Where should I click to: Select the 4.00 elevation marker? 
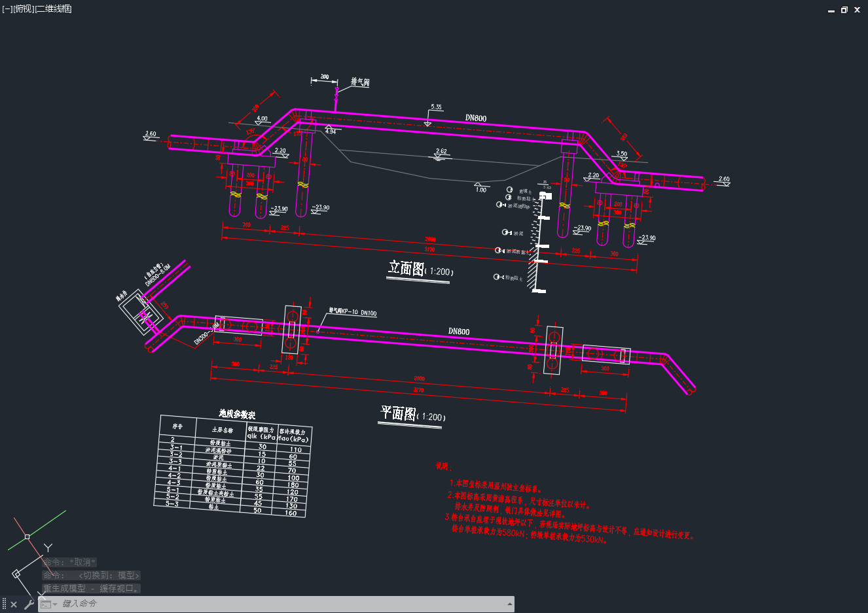tap(262, 119)
